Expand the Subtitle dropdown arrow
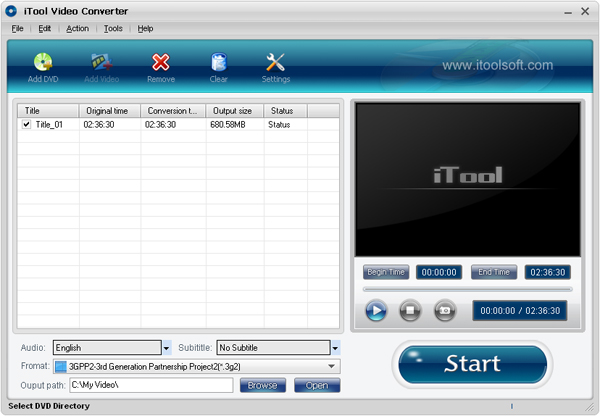Image resolution: width=600 pixels, height=416 pixels. (335, 348)
